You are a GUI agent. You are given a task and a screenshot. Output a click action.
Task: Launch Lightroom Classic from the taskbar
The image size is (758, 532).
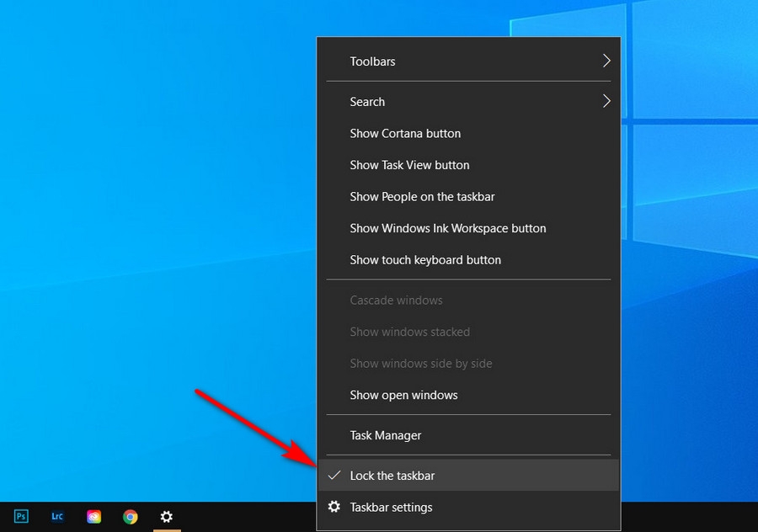click(57, 516)
